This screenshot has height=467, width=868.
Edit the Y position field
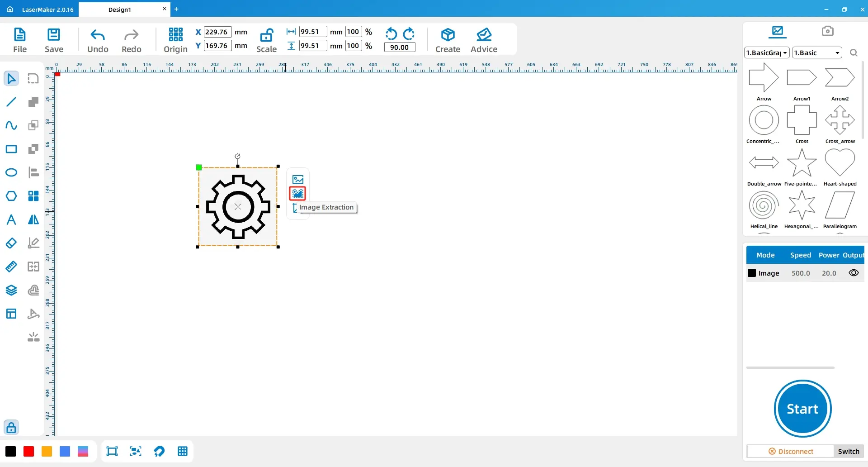coord(217,46)
